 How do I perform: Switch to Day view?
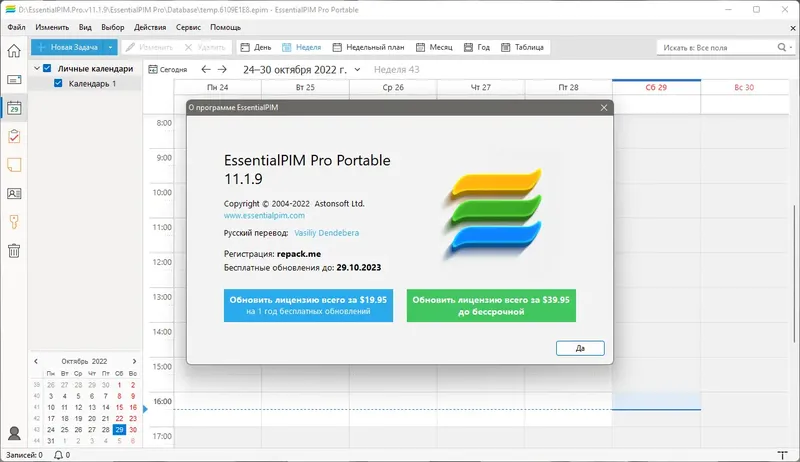pyautogui.click(x=256, y=47)
